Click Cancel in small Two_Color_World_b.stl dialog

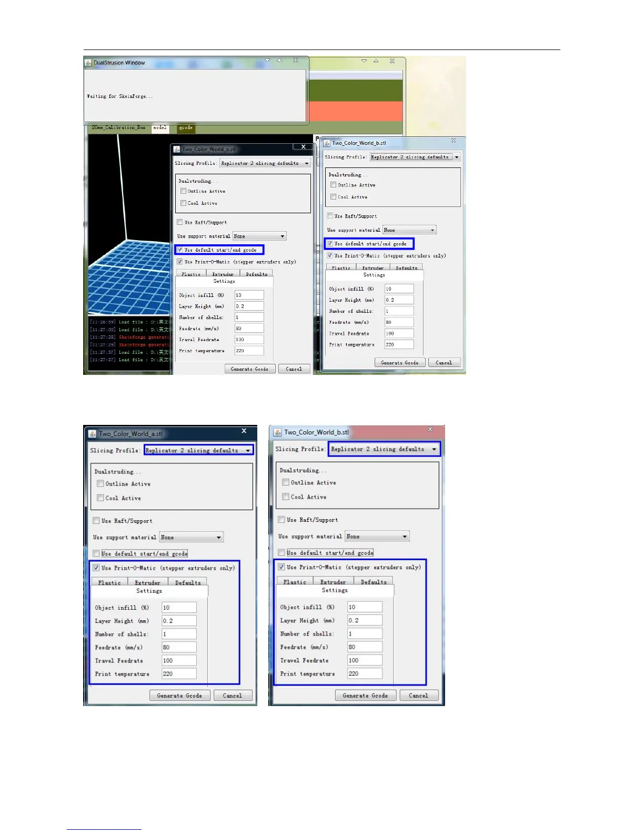[x=444, y=363]
